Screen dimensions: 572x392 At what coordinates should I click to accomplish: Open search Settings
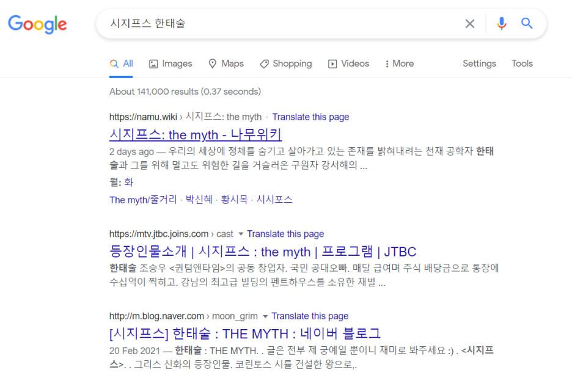pos(479,64)
